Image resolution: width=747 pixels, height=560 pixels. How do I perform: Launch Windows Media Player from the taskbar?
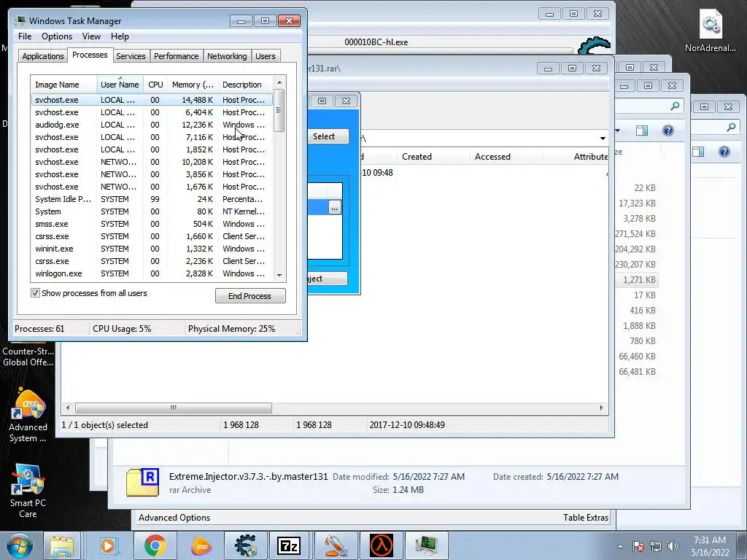click(108, 545)
